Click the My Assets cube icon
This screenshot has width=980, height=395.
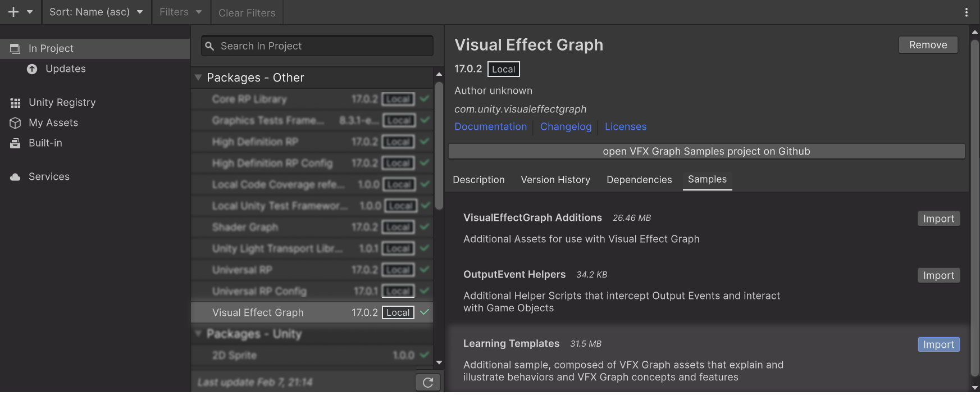click(x=16, y=123)
